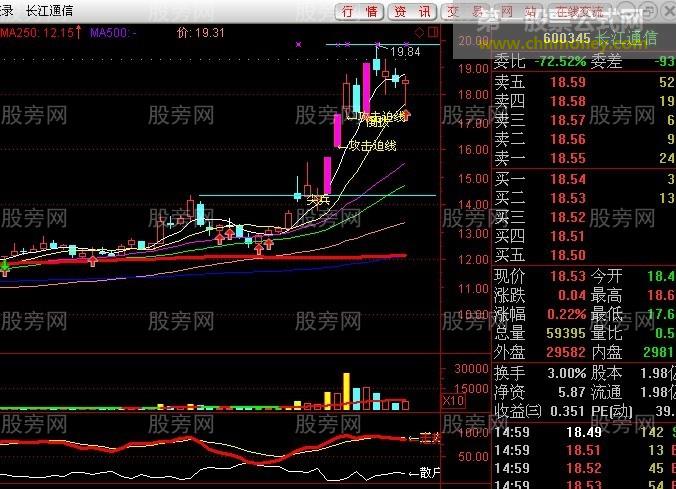This screenshot has width=676, height=489.
Task: Click the 20.00 price axis label
Action: [473, 41]
